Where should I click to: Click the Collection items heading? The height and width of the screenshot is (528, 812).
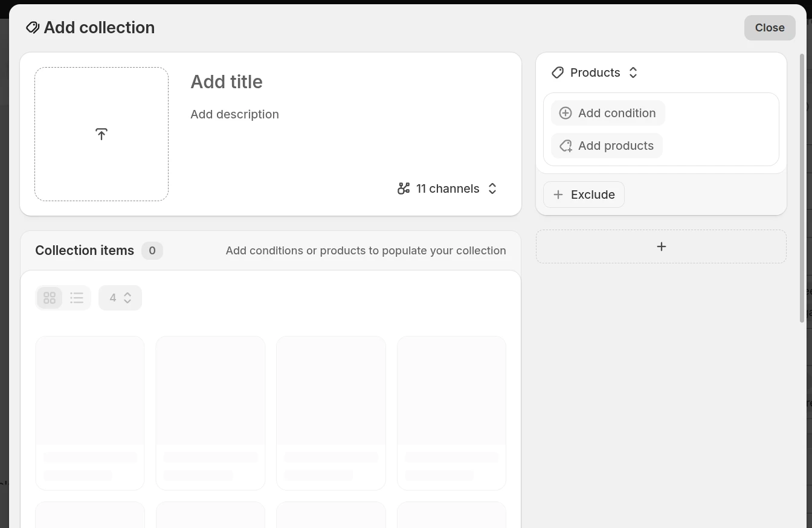coord(85,251)
